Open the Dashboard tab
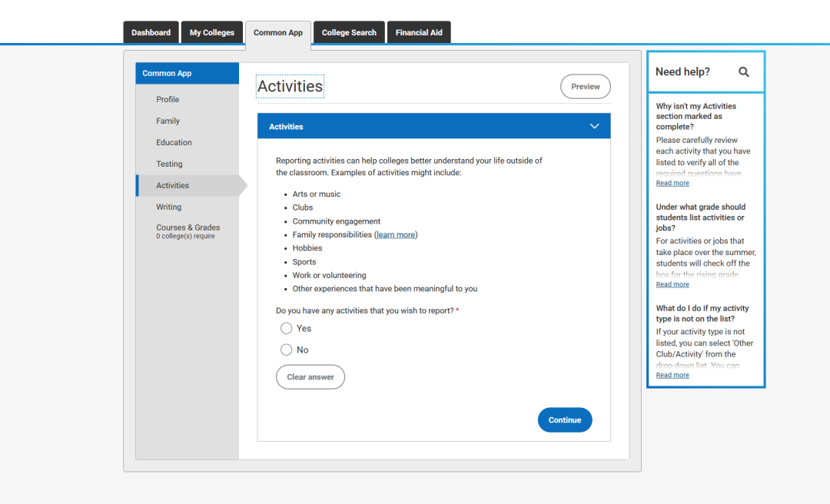Image resolution: width=830 pixels, height=504 pixels. pos(151,32)
